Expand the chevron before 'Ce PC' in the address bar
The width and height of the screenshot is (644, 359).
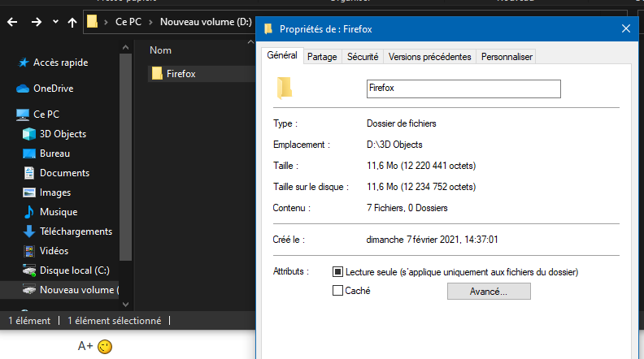pos(106,22)
